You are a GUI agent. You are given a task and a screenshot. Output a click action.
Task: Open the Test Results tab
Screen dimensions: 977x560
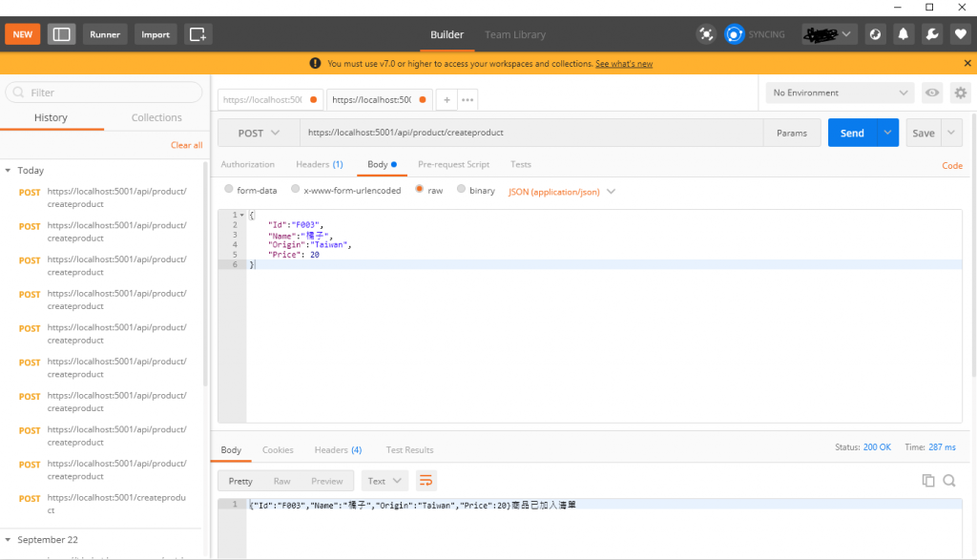[x=409, y=449]
